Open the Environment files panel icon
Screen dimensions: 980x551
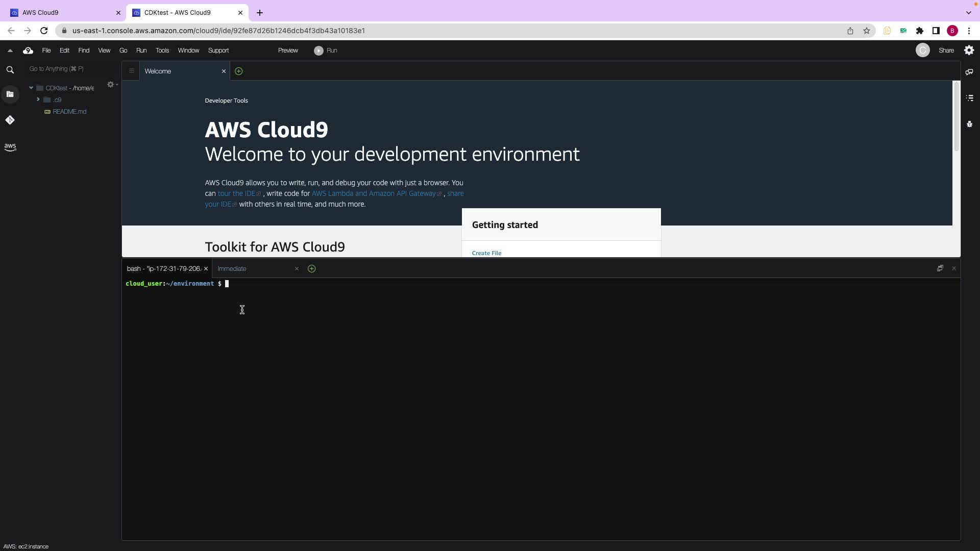coord(10,94)
